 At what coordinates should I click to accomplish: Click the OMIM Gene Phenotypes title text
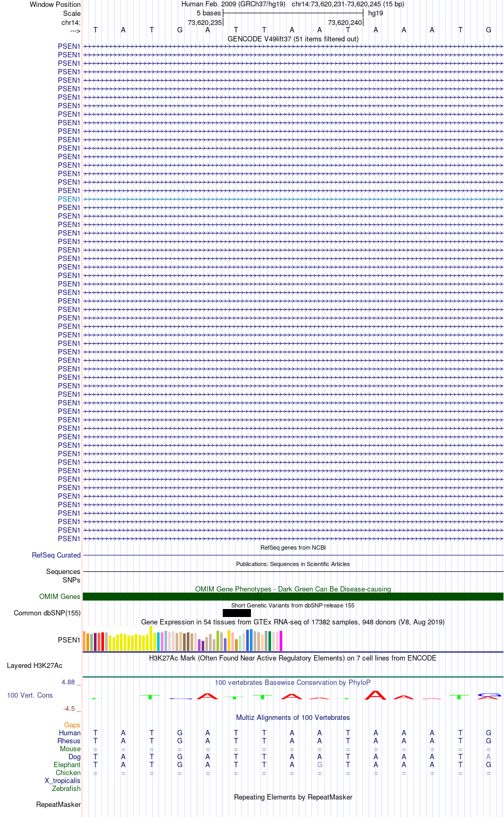pos(293,589)
